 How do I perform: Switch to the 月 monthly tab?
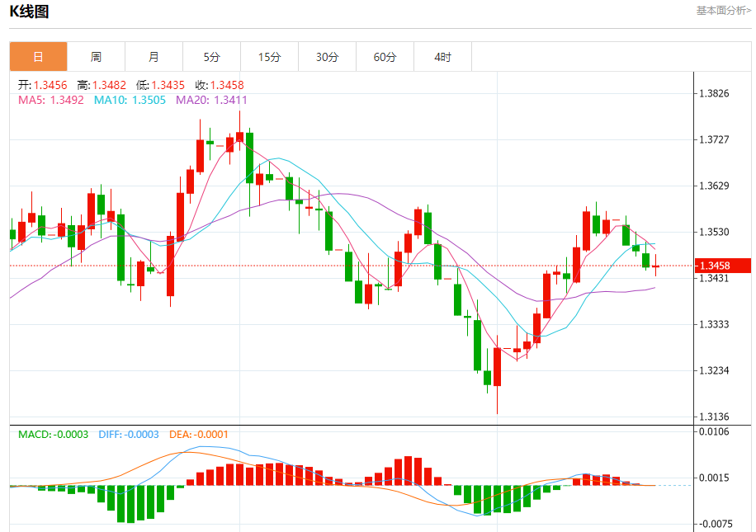[x=154, y=57]
